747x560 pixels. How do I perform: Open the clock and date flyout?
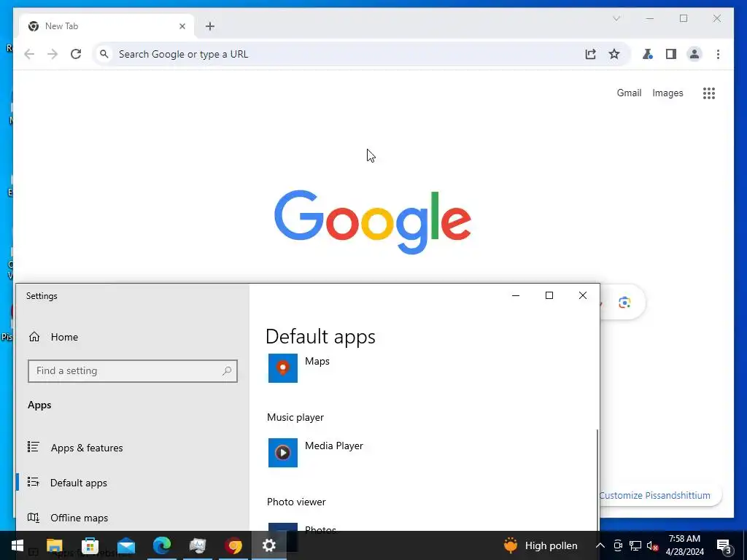point(684,545)
